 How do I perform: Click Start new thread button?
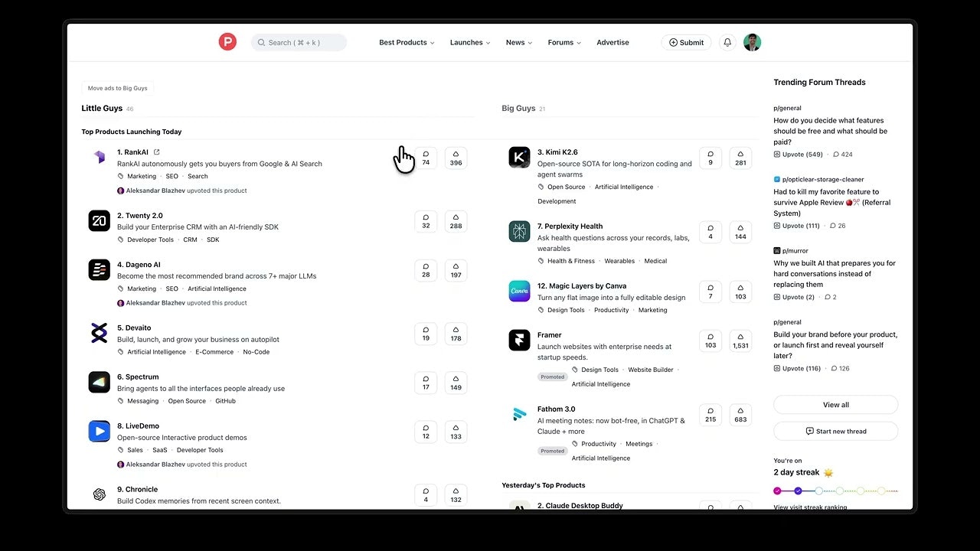click(835, 431)
